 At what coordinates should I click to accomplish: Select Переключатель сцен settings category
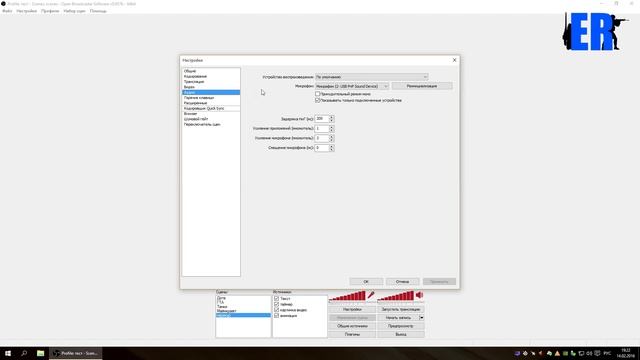tap(211, 124)
